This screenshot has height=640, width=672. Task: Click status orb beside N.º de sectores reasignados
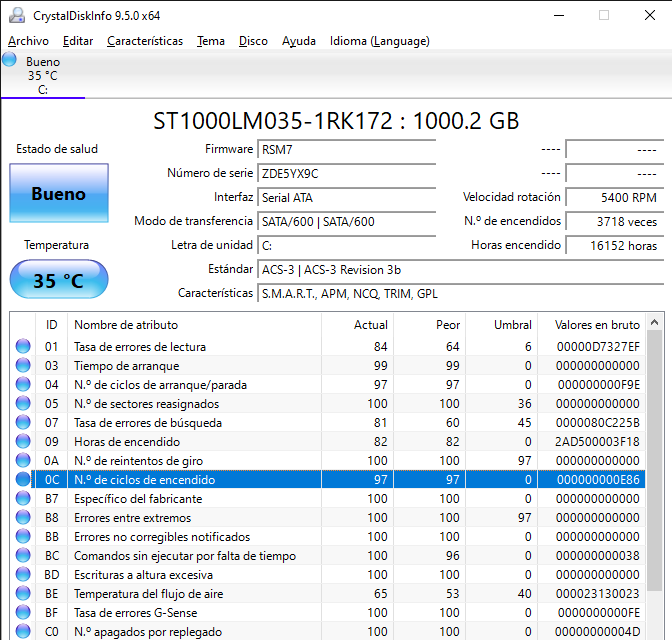(22, 404)
